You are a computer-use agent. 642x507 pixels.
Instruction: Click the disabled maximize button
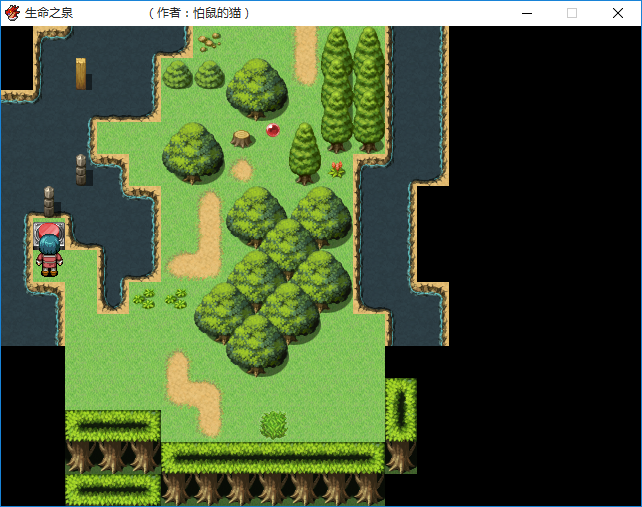tap(572, 13)
